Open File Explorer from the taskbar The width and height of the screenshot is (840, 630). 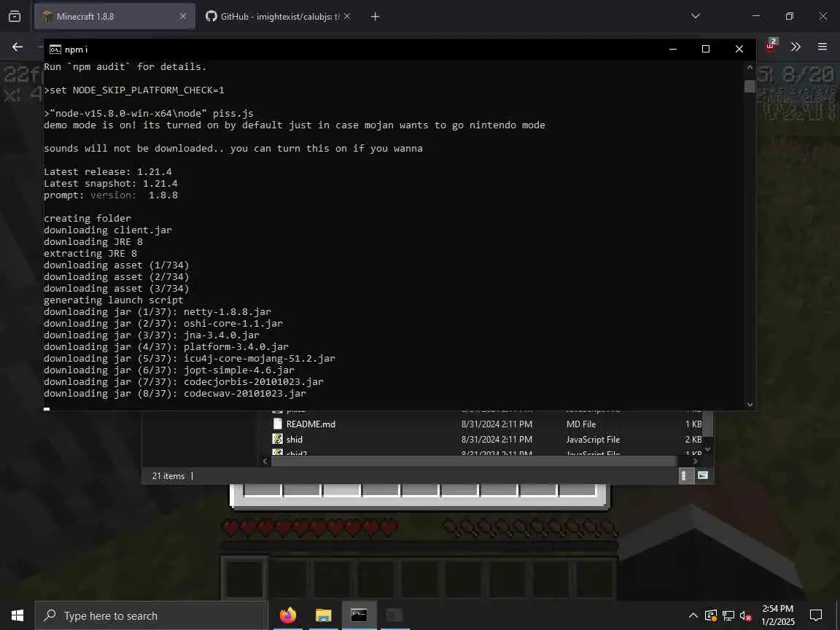[323, 615]
